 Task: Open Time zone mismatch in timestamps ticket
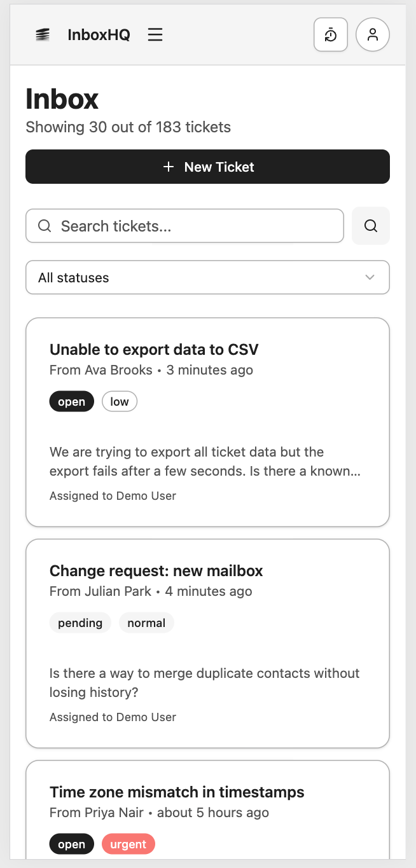pyautogui.click(x=177, y=792)
